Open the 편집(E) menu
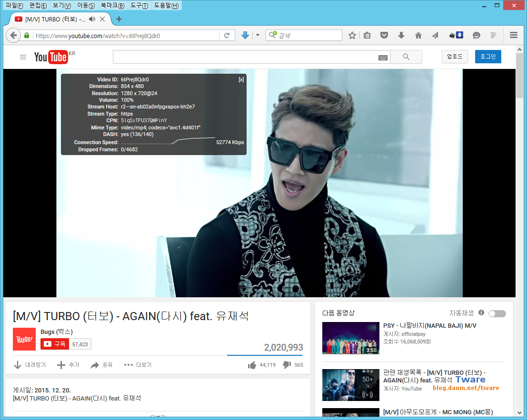The width and height of the screenshot is (527, 420). 38,5
